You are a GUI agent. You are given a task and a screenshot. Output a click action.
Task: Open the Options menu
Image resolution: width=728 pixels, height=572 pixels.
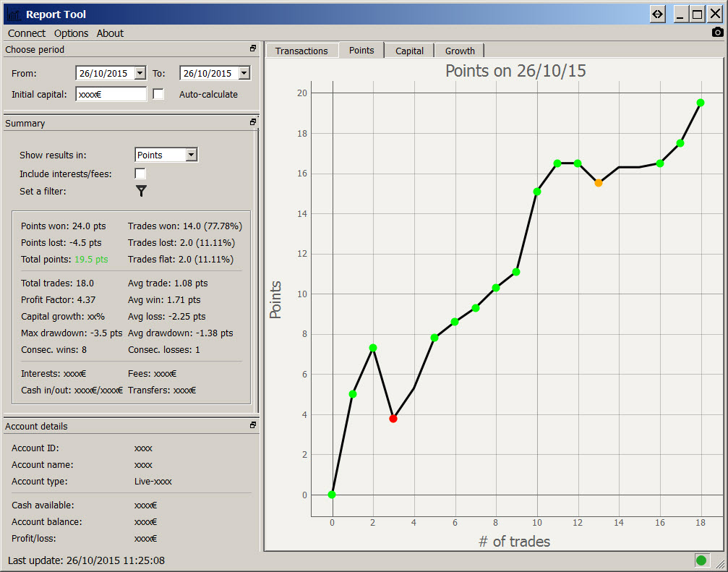pyautogui.click(x=71, y=33)
